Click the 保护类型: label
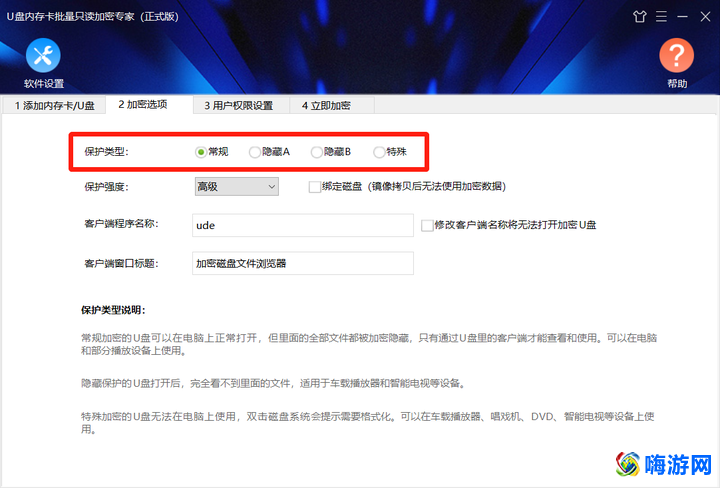The width and height of the screenshot is (720, 488). coord(107,152)
